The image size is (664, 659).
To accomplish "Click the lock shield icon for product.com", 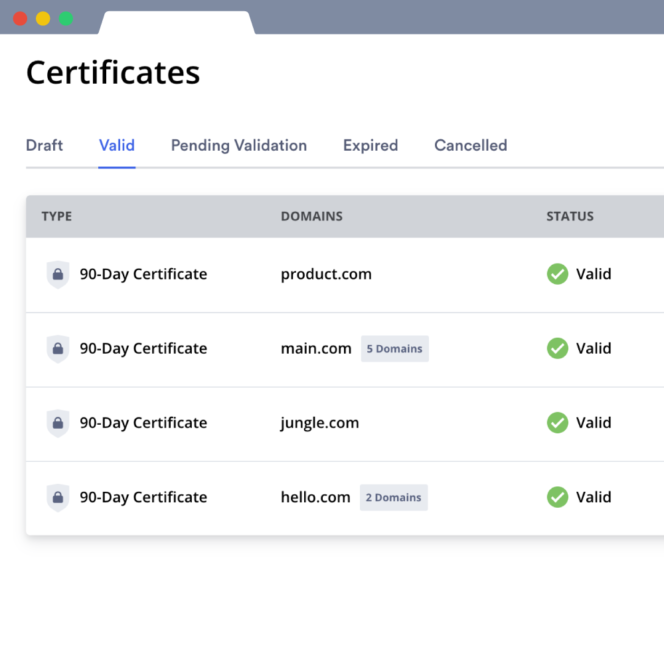I will pyautogui.click(x=58, y=274).
